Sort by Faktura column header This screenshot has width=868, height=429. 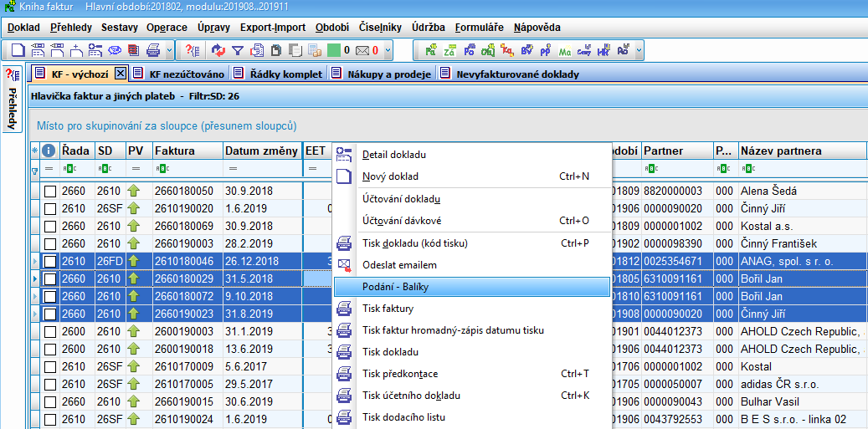[187, 151]
